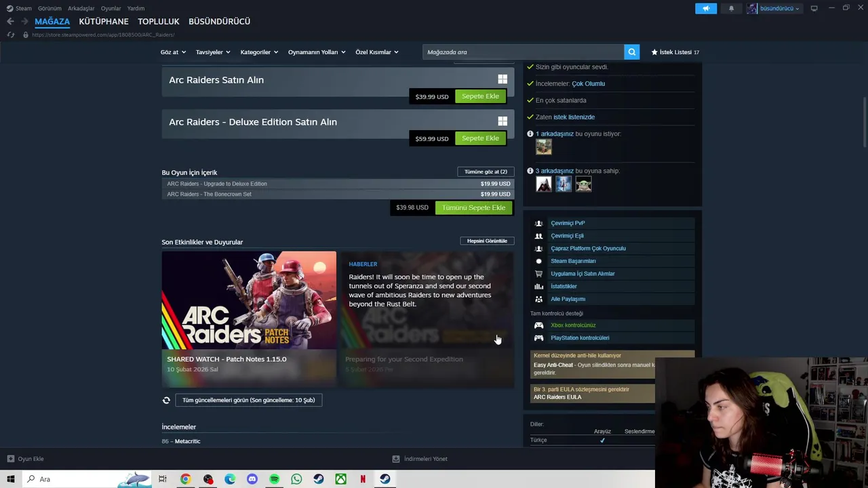
Task: Open the Patch Notes 1.15.0 news thumbnail
Action: [x=249, y=300]
